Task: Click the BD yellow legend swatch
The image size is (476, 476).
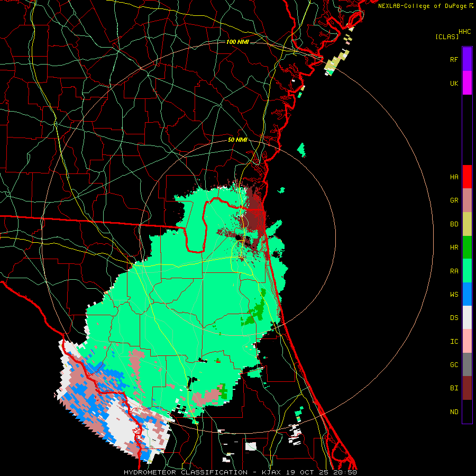Action: 467,224
